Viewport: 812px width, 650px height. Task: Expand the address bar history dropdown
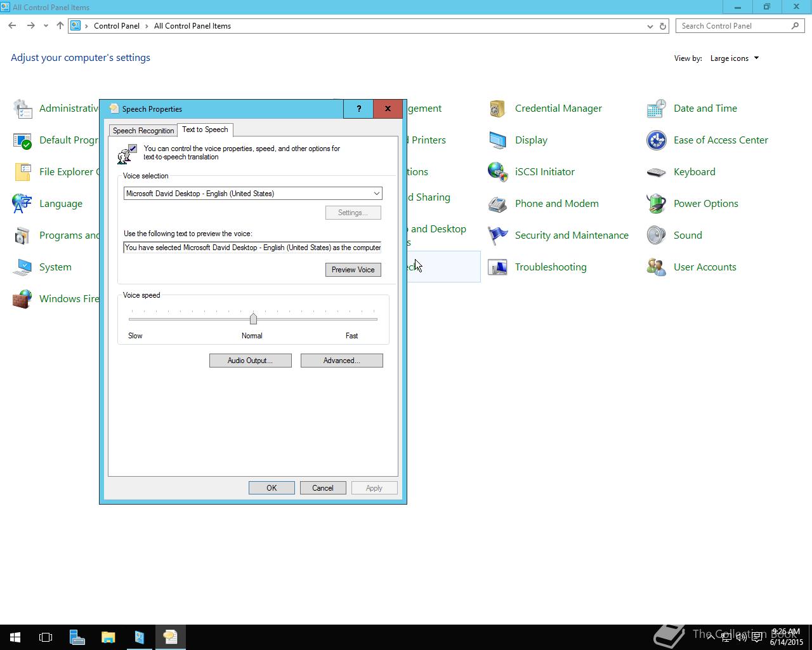click(x=650, y=26)
